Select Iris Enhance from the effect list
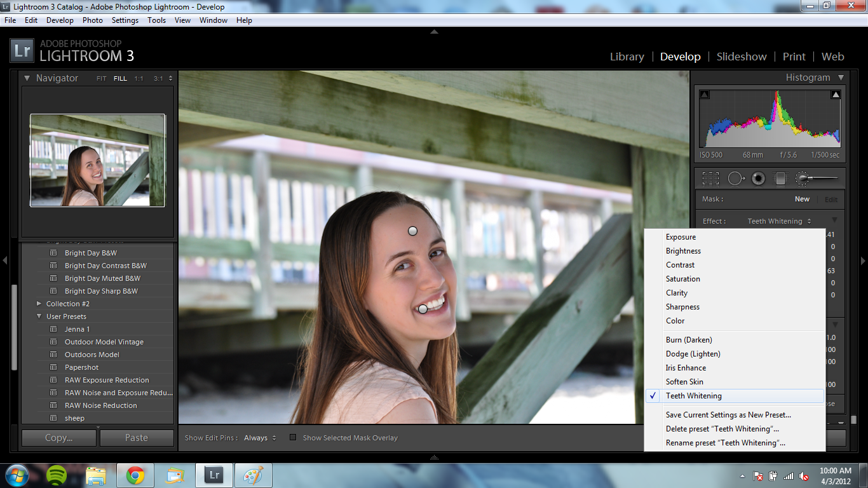The image size is (868, 488). pos(686,368)
